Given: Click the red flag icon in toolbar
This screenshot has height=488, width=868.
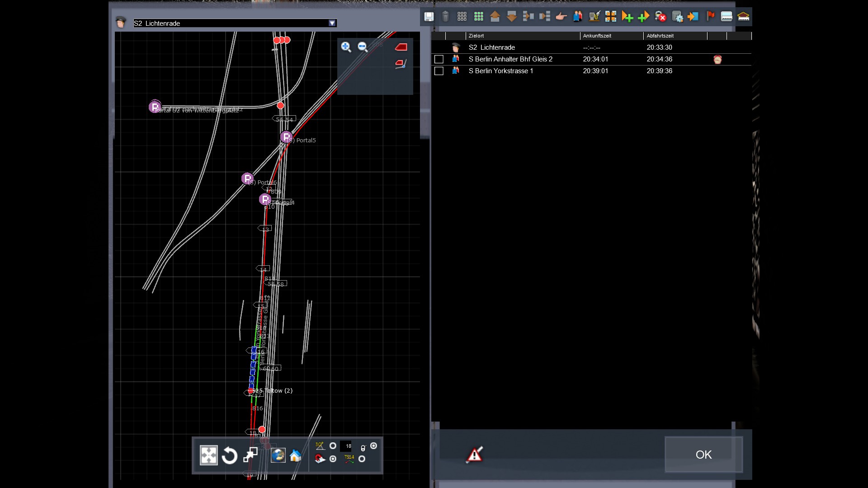Looking at the screenshot, I should click(710, 16).
